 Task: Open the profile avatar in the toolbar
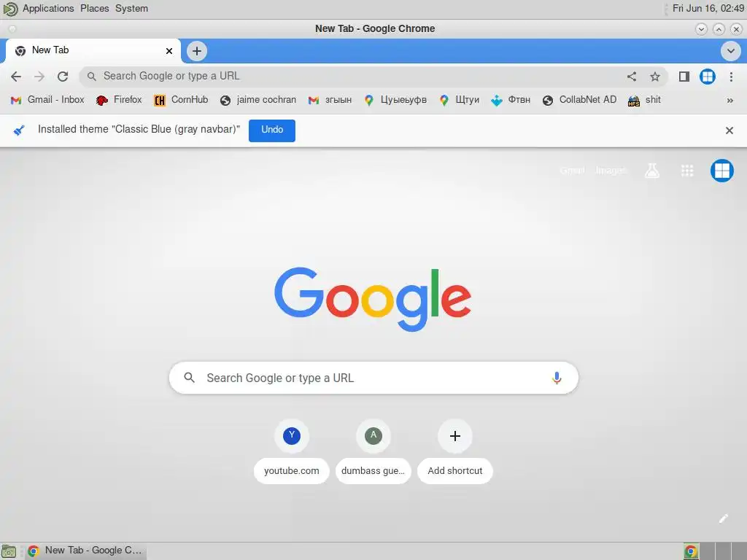708,76
